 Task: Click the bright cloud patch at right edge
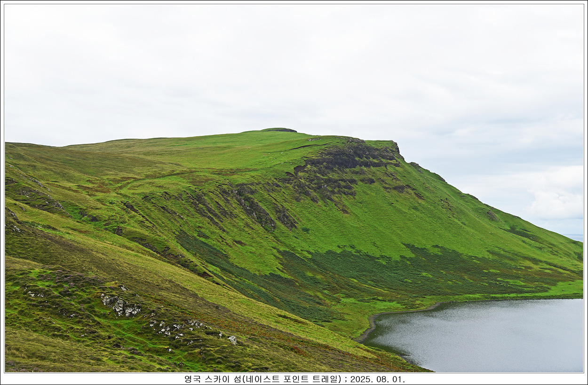[557, 202]
